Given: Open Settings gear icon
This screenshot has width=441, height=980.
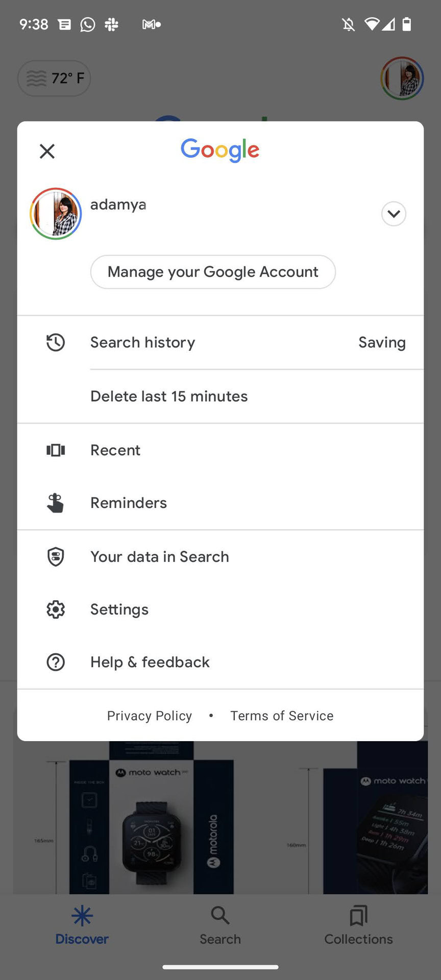Looking at the screenshot, I should click(56, 609).
